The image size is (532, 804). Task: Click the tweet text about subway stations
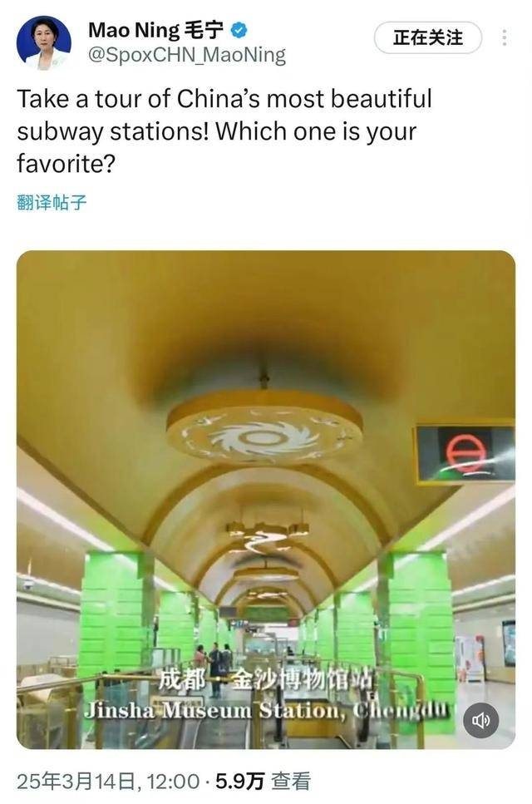tap(224, 131)
